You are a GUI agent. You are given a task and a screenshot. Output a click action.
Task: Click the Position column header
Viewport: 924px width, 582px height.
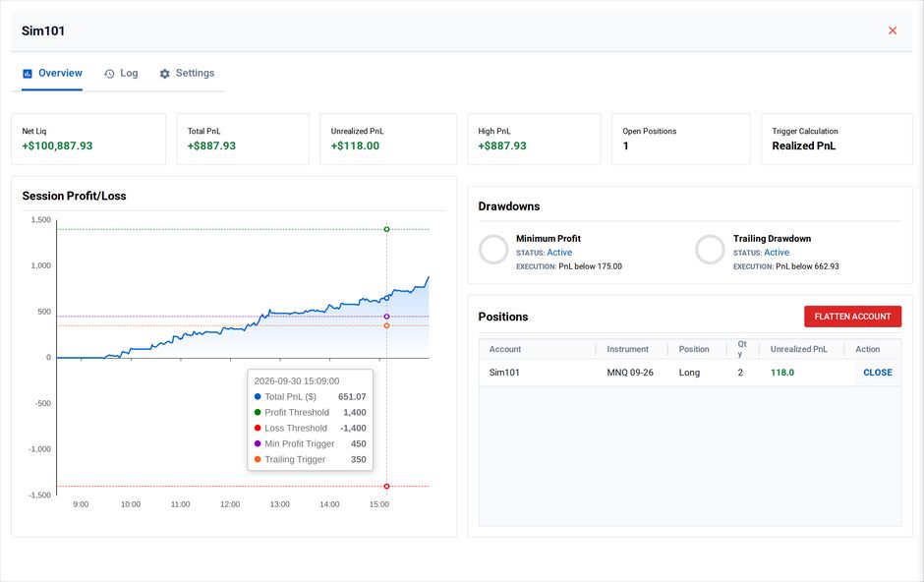coord(694,349)
